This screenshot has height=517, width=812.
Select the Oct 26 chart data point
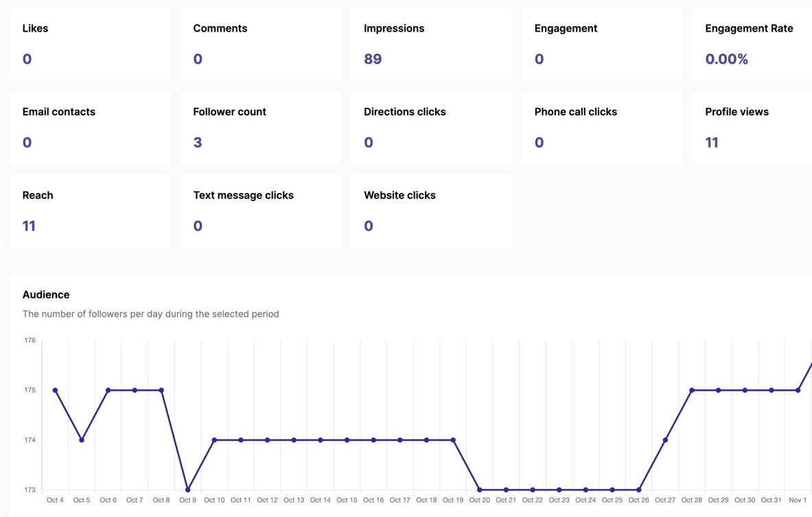click(x=638, y=490)
